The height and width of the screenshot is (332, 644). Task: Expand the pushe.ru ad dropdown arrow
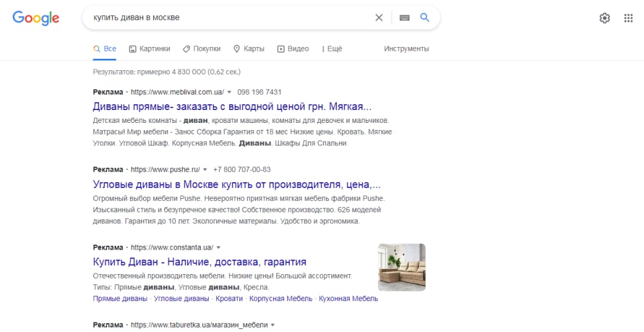coord(205,169)
